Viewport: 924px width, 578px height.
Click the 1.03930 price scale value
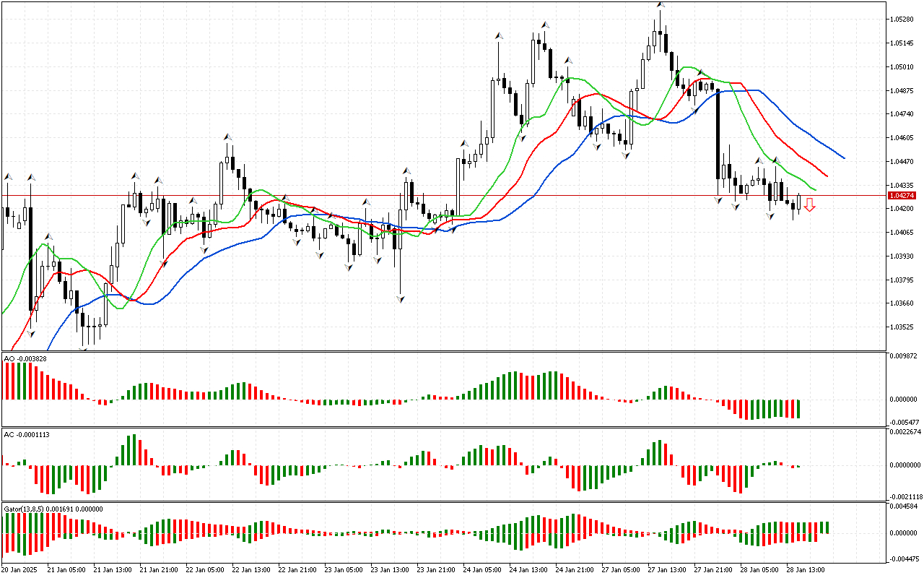[x=902, y=256]
